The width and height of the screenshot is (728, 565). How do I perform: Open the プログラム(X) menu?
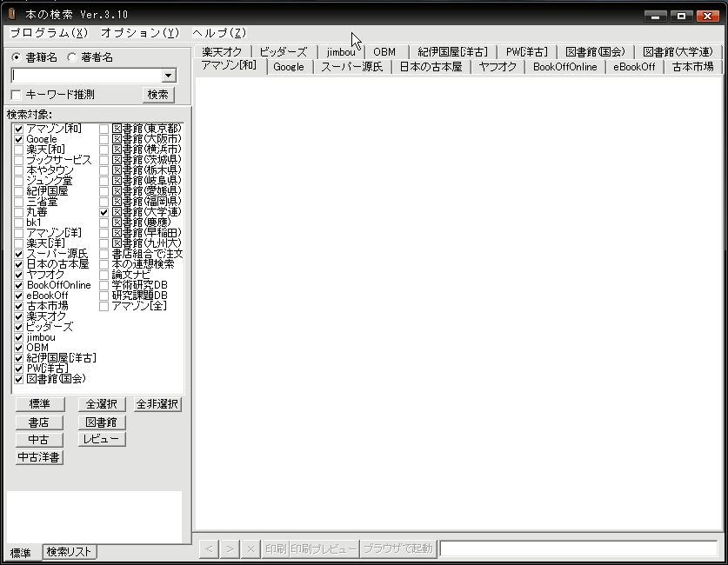[x=50, y=33]
